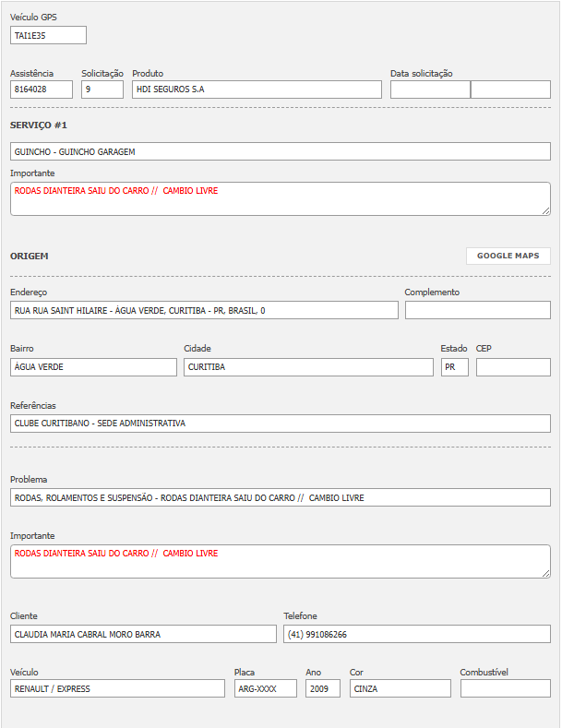This screenshot has width=562, height=728.
Task: Focus the empty CEP field
Action: point(513,367)
